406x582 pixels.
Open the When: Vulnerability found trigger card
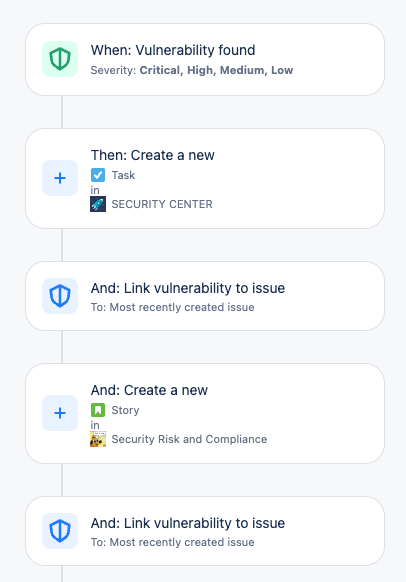(x=205, y=59)
